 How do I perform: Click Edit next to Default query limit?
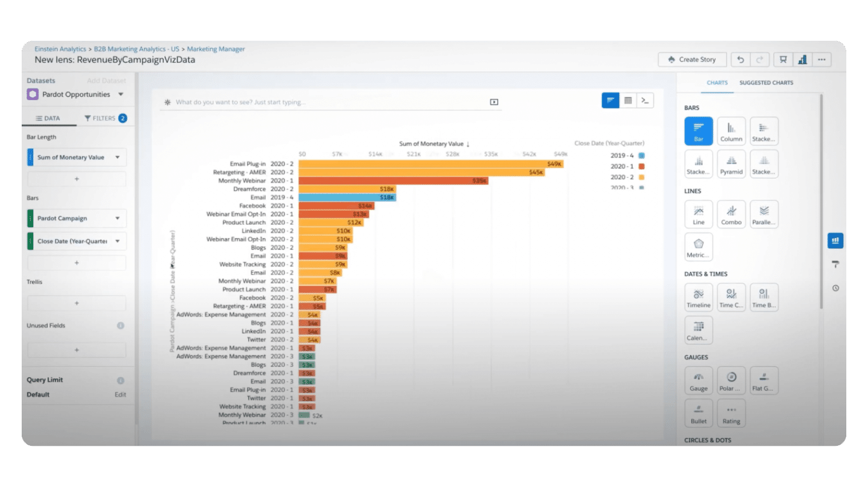tap(121, 395)
